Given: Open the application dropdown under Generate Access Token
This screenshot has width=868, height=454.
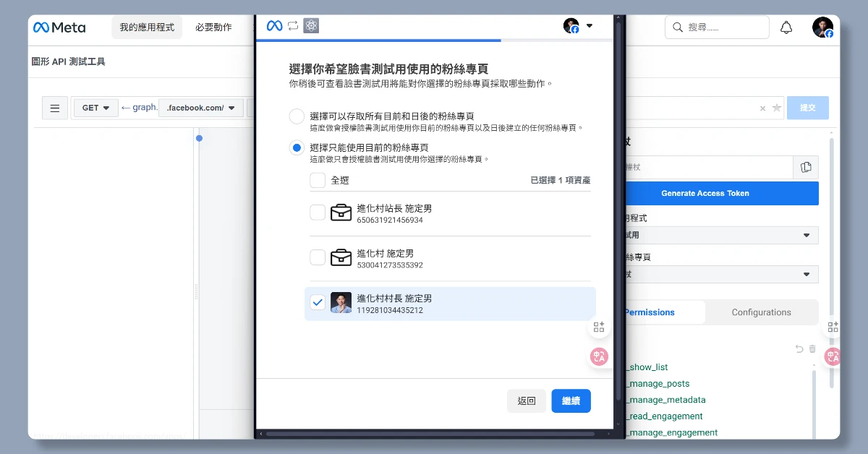Looking at the screenshot, I should pyautogui.click(x=722, y=235).
